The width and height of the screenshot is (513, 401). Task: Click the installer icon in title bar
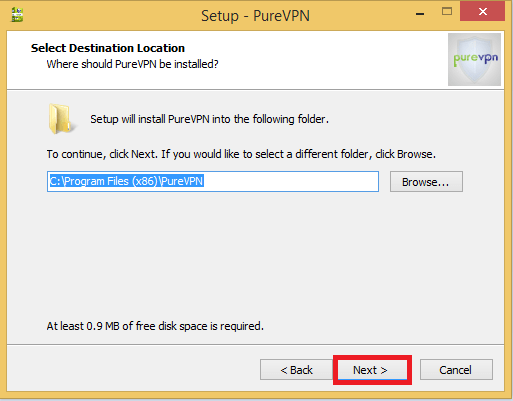[17, 15]
